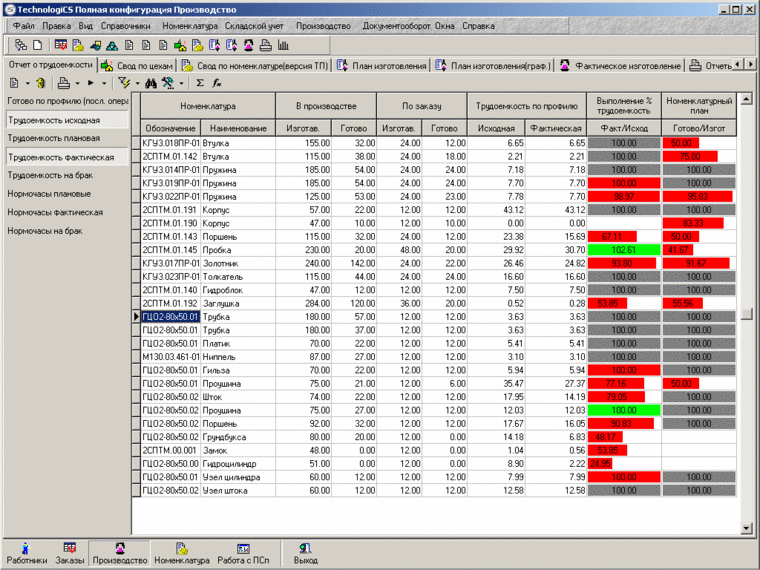Screen dimensions: 760x570
Task: Switch to the План изготовления(граф.) tab
Action: click(x=493, y=65)
